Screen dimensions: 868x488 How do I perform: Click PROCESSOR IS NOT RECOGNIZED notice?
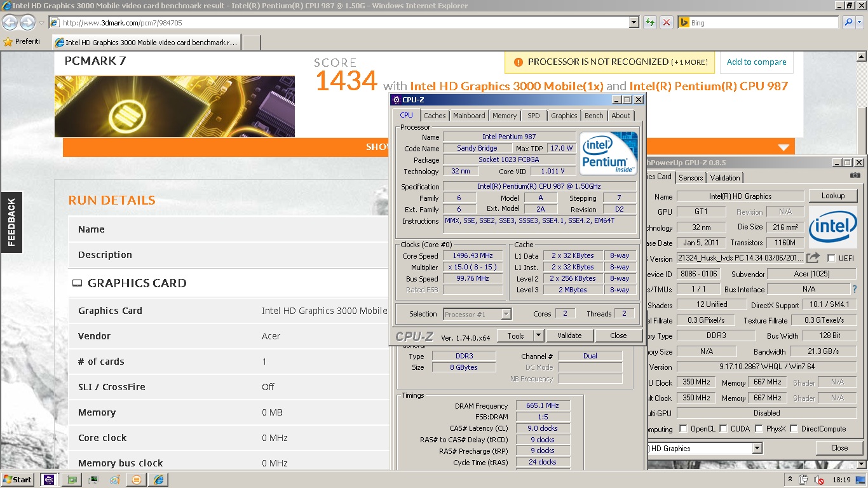[609, 62]
